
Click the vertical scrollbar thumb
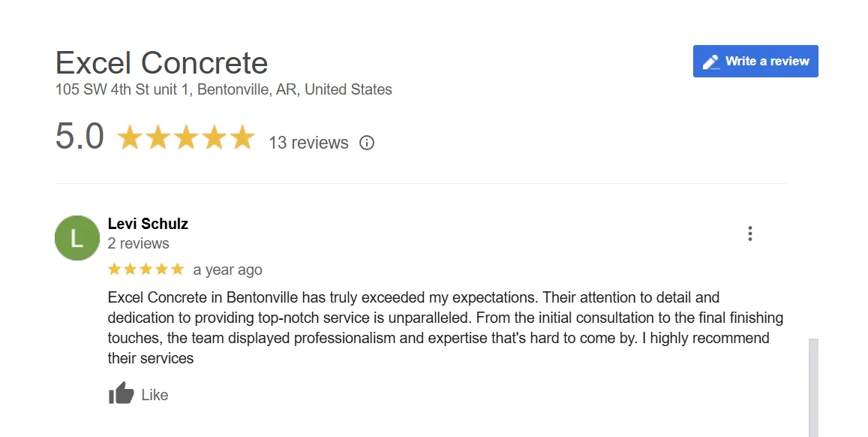point(813,387)
